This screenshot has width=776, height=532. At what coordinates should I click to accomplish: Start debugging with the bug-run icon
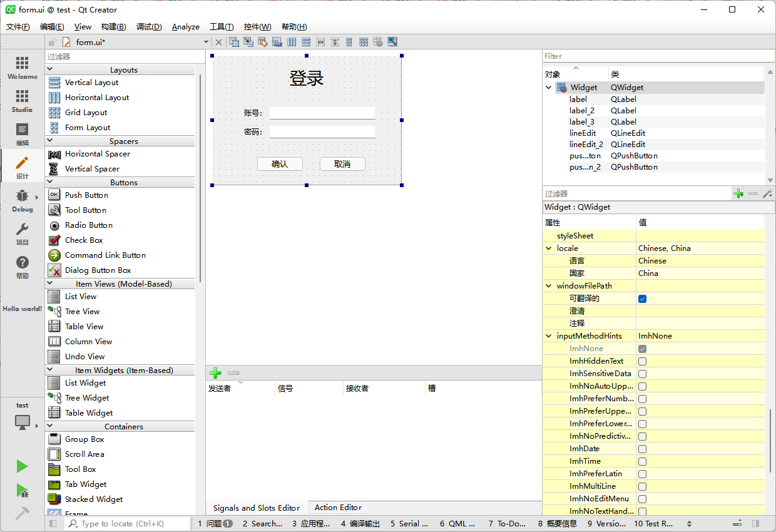[22, 490]
